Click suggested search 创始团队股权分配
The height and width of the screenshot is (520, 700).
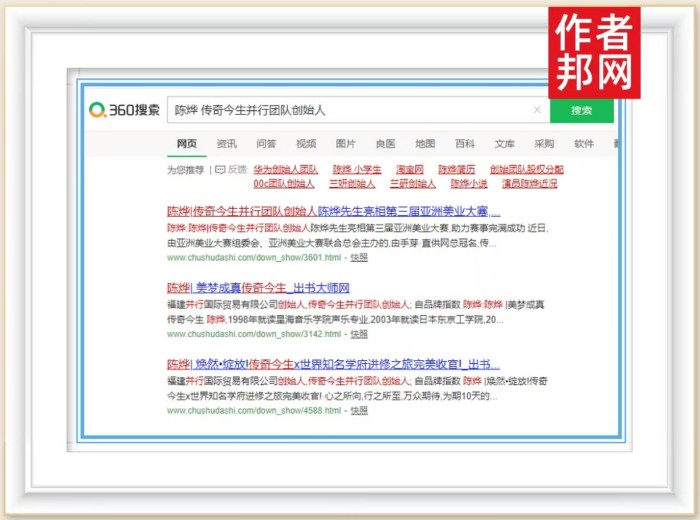[526, 170]
